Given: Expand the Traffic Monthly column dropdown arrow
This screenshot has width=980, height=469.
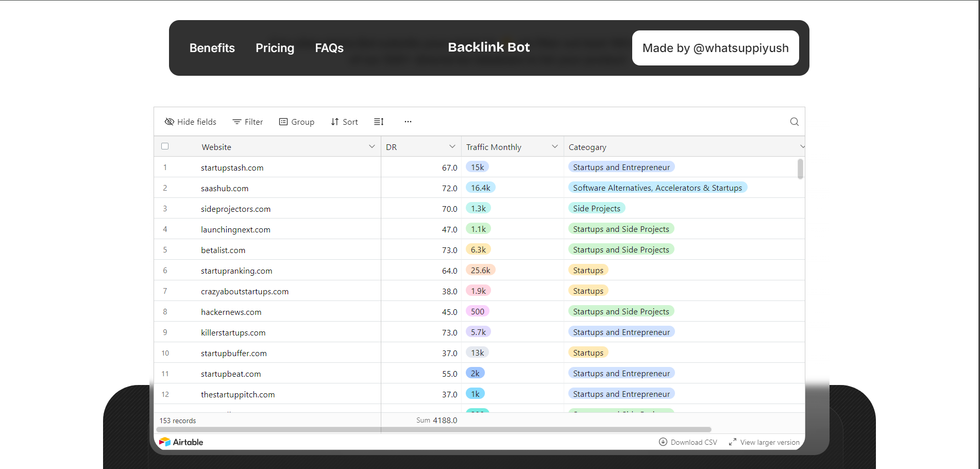Looking at the screenshot, I should coord(555,147).
